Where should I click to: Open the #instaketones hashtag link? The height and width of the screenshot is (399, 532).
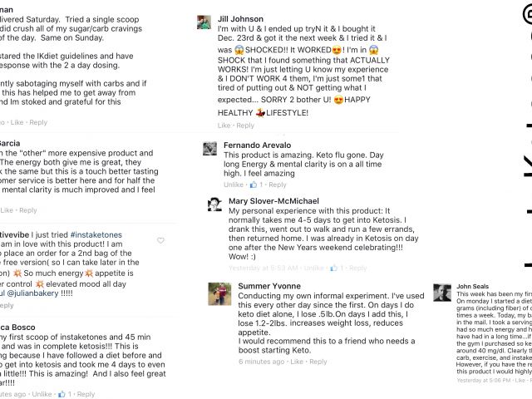[x=94, y=235]
